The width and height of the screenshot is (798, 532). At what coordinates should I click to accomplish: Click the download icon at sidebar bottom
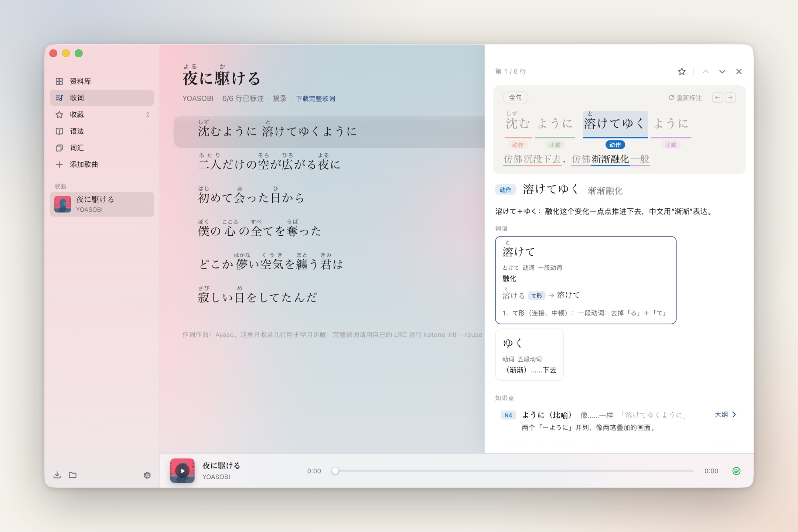(x=57, y=475)
